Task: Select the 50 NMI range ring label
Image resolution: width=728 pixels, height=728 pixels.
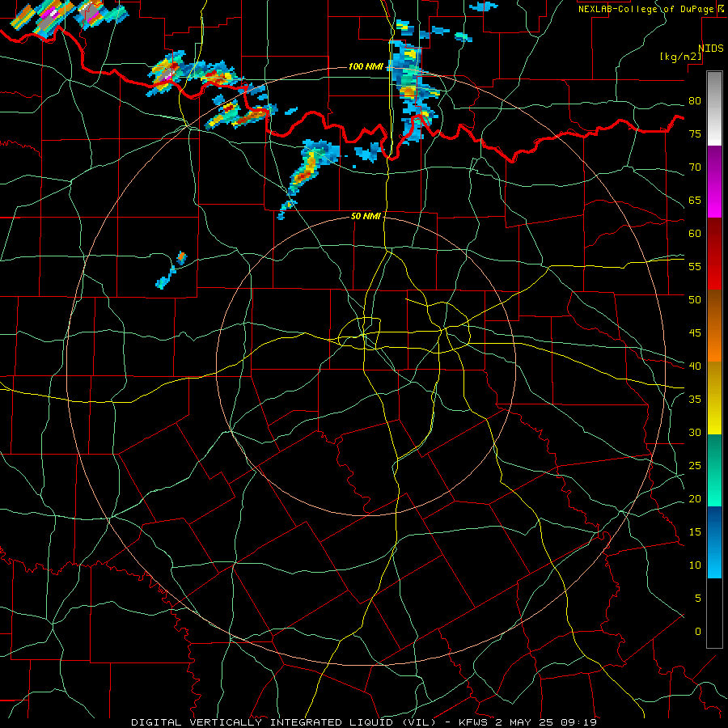Action: click(x=366, y=216)
